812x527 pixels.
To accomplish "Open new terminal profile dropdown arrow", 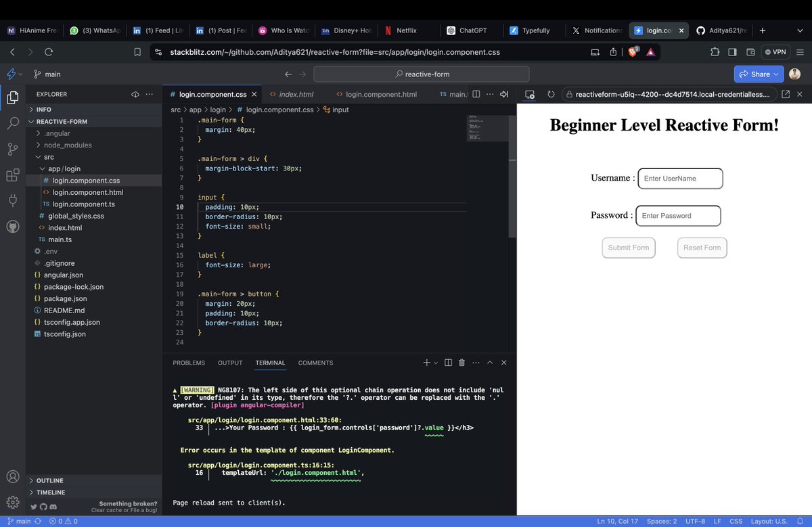I will tap(436, 363).
